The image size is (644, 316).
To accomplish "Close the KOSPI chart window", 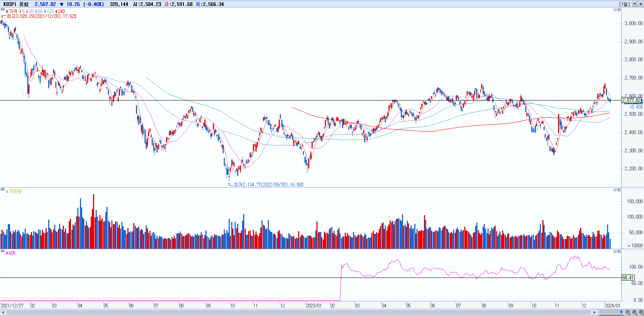I will (640, 4).
